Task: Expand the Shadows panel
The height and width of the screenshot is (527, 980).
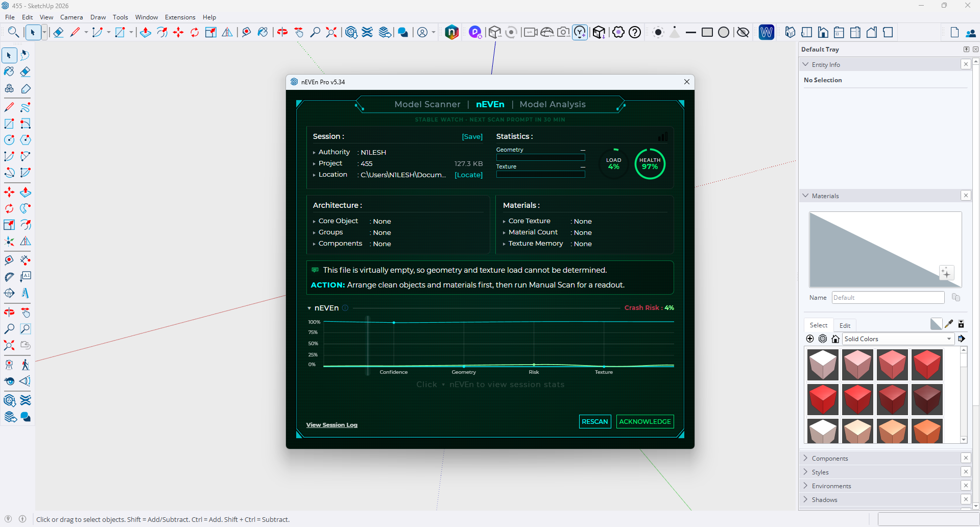Action: tap(806, 499)
